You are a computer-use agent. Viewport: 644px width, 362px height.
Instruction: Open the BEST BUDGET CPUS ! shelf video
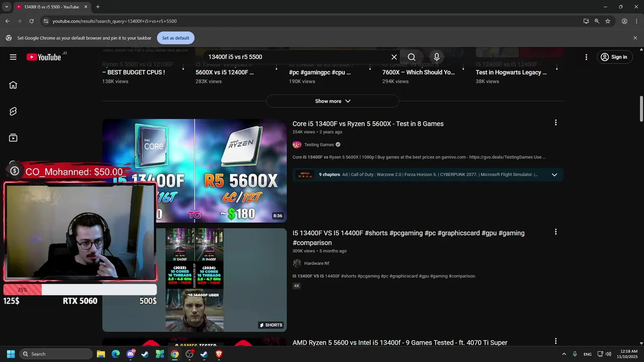click(133, 72)
